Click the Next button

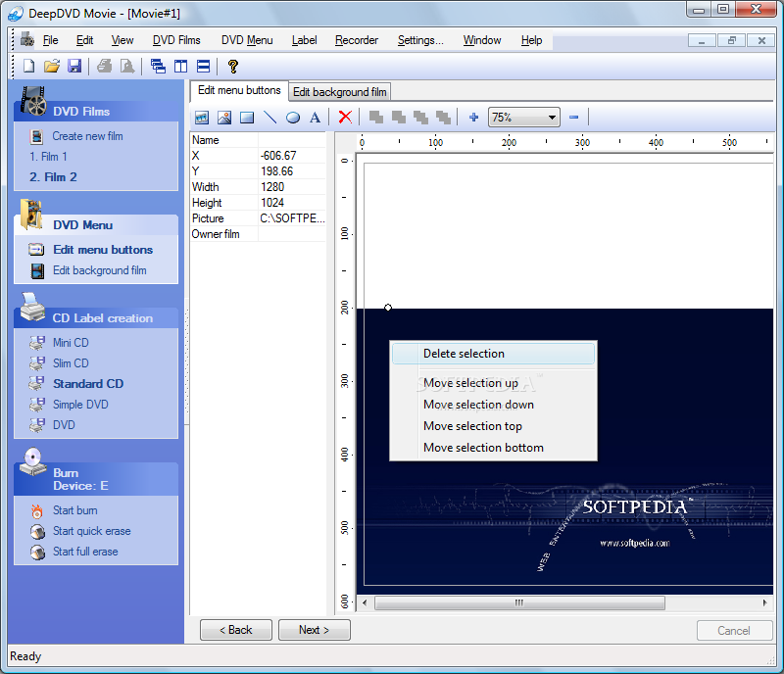(x=314, y=630)
